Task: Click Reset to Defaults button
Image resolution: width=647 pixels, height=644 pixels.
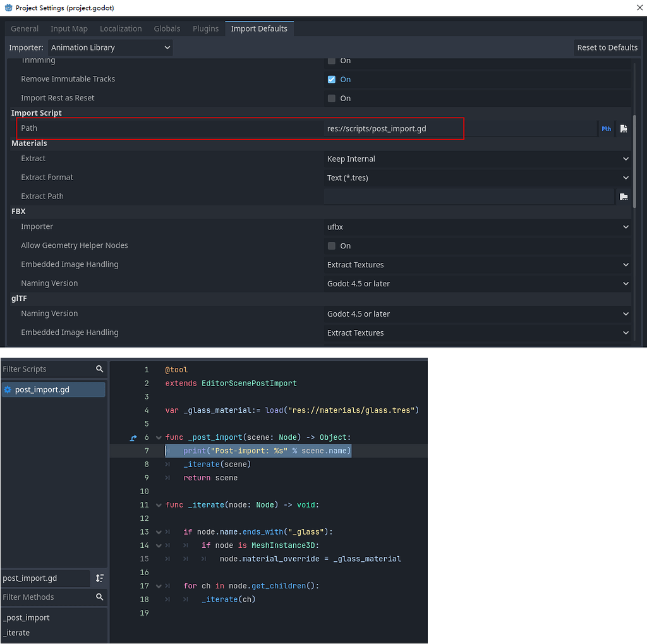Action: coord(607,47)
